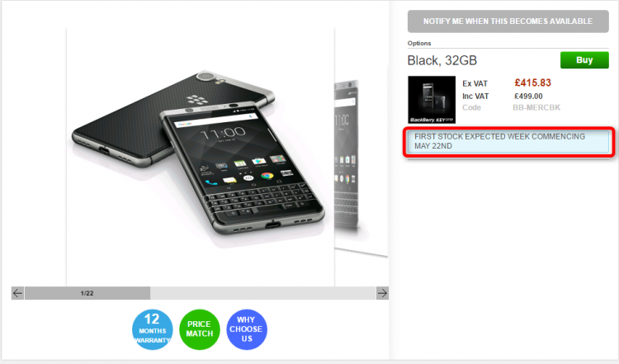Open the Price Match green badge
The width and height of the screenshot is (619, 364).
click(x=200, y=329)
